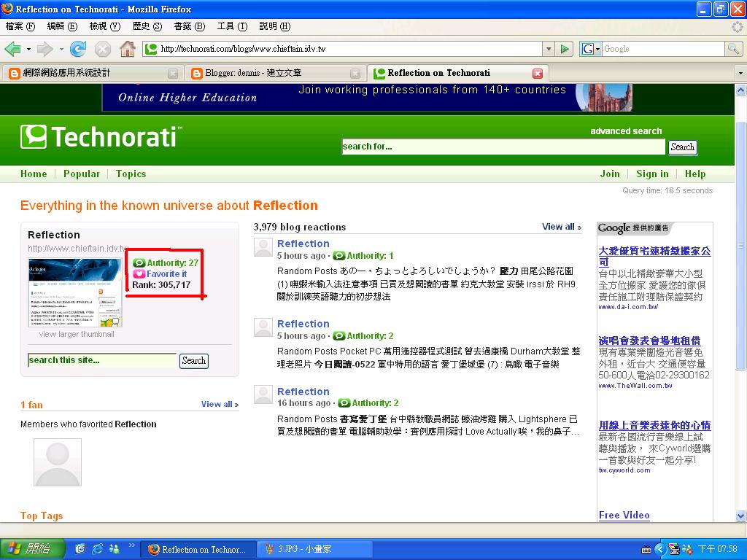Click the fan member avatar
Screen dimensions: 747x560
click(58, 462)
